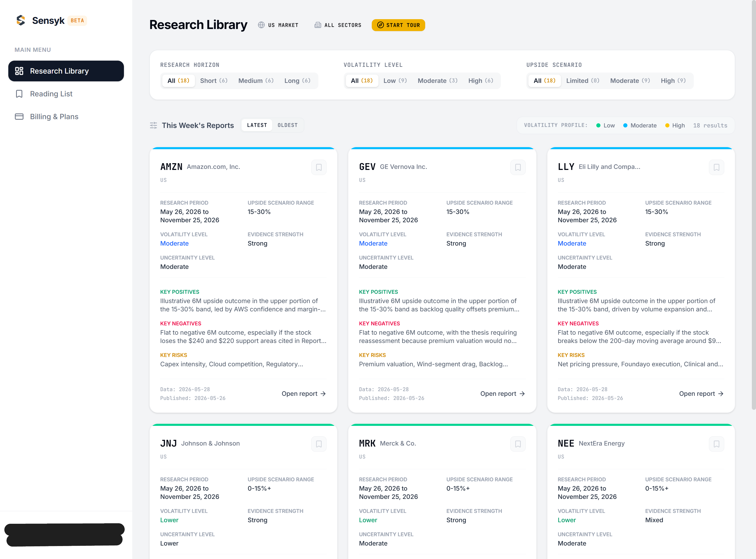
Task: Click the '18 results' count text
Action: [x=710, y=126]
